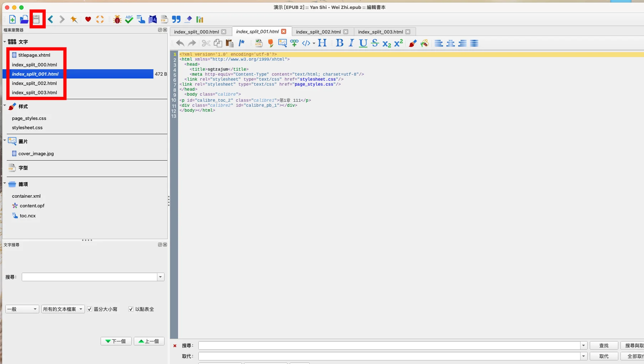Open the dropdown arrow next to </> tag icon
The height and width of the screenshot is (364, 644).
tap(314, 44)
